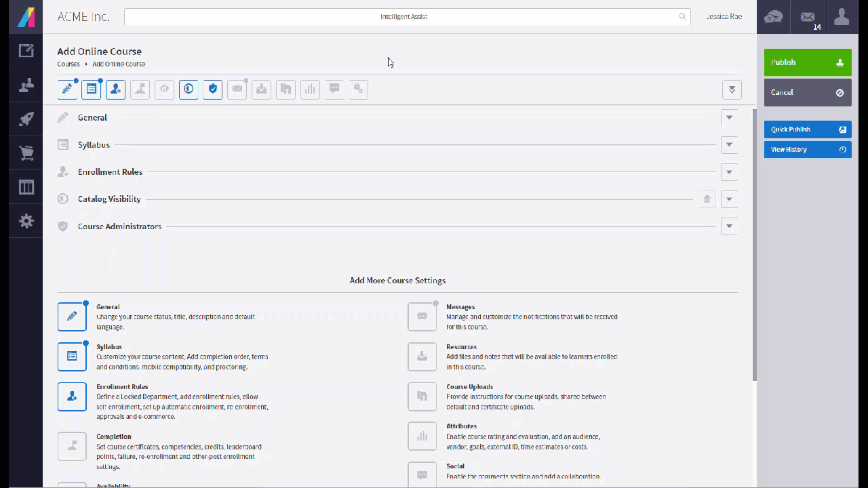Screen dimensions: 868x488
Task: Expand the Catalog Visibility section dropdown arrow
Action: pos(730,199)
